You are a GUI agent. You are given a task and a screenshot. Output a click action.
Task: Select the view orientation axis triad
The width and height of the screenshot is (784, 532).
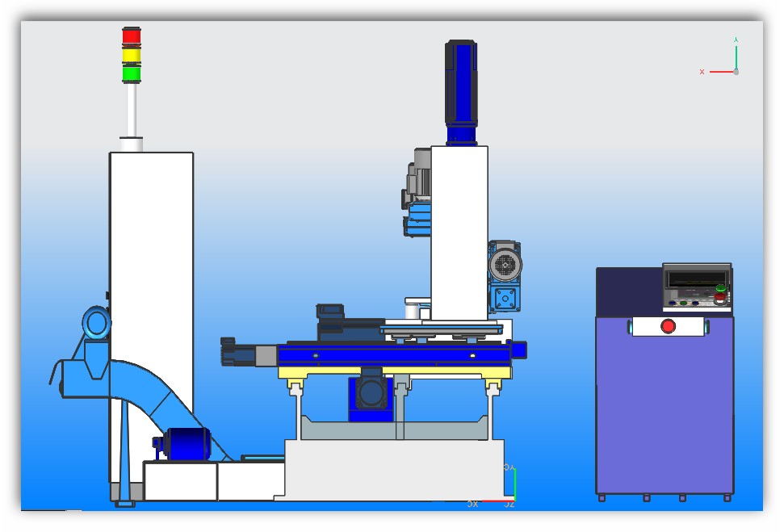726,63
